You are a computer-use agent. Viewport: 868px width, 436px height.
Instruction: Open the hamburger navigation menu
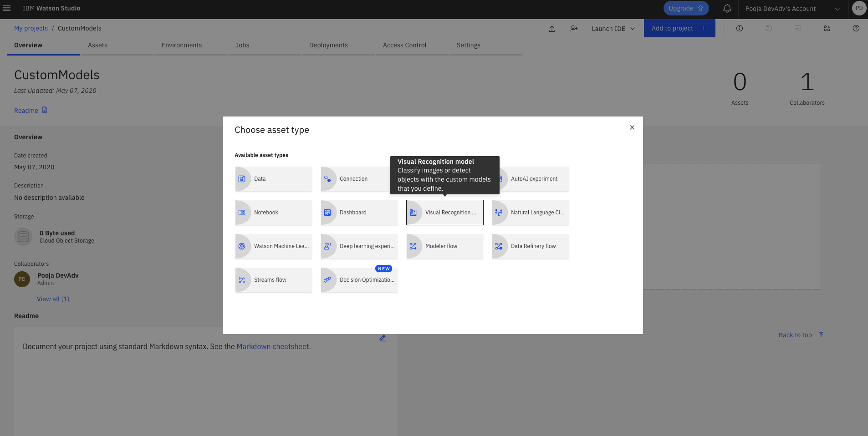7,8
